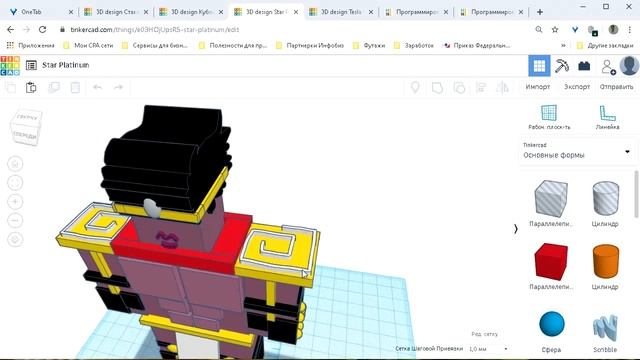The image size is (640, 360).
Task: Click the shapes panel scrollbar
Action: (636, 194)
